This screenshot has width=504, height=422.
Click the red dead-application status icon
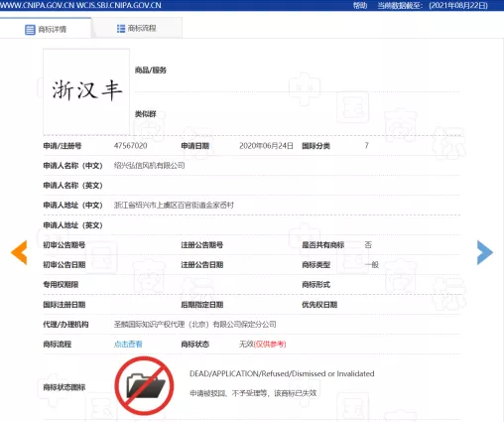[x=144, y=385]
